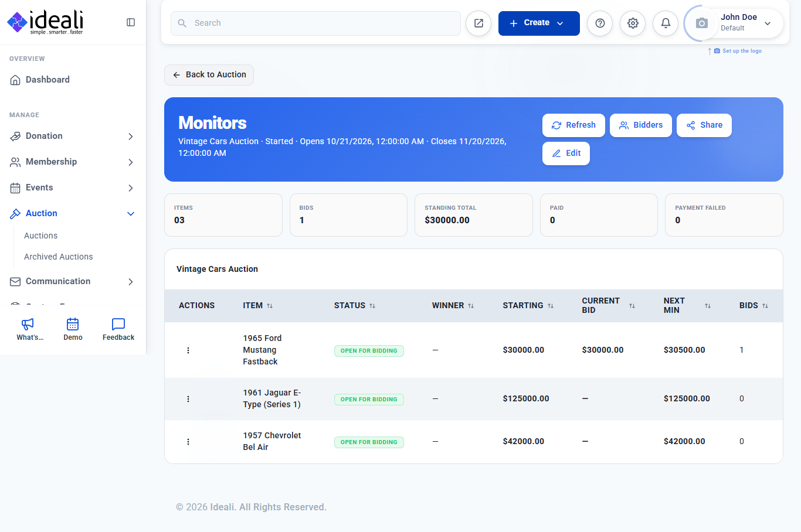This screenshot has height=532, width=801.
Task: Open Archived Auctions submenu item
Action: pyautogui.click(x=58, y=257)
